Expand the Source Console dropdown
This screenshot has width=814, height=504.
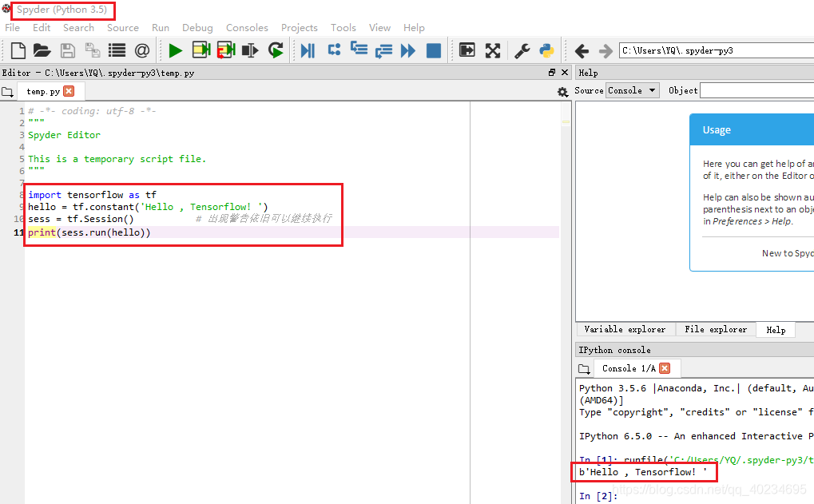point(632,90)
